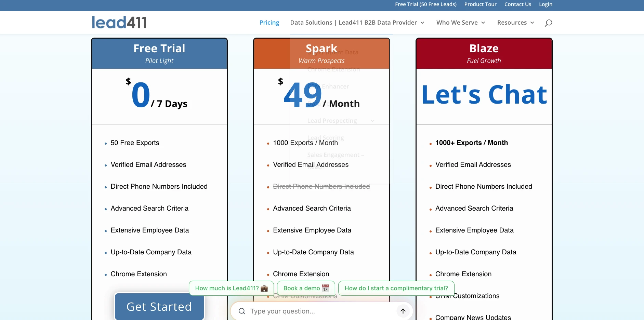Click Let's Chat in Blaze plan
This screenshot has height=320, width=644.
484,95
